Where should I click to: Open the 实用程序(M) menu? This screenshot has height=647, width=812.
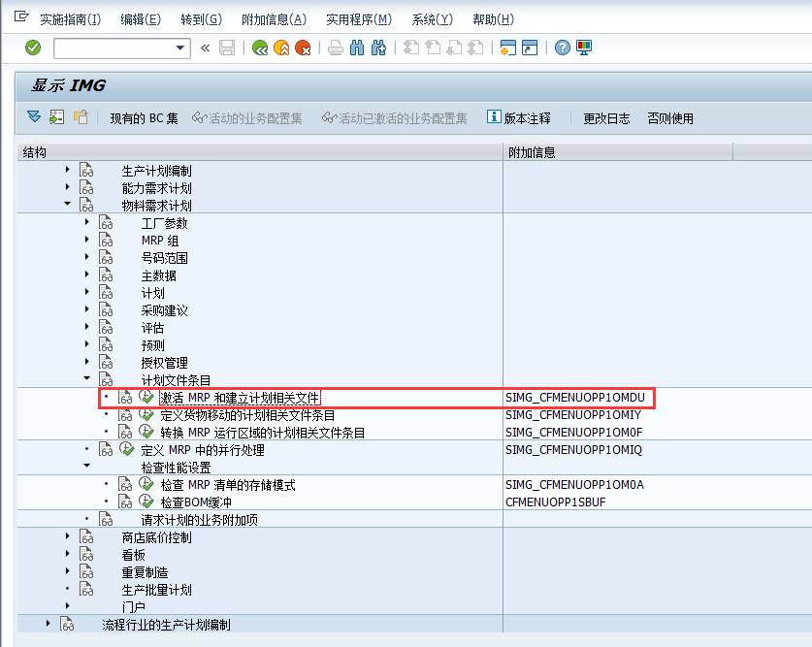point(357,18)
